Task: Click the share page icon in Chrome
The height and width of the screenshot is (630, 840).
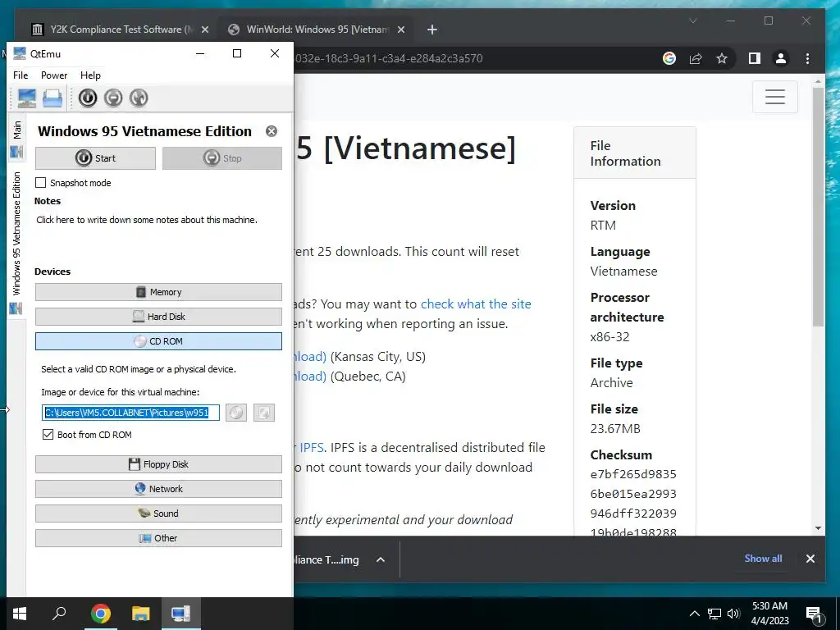Action: [696, 58]
